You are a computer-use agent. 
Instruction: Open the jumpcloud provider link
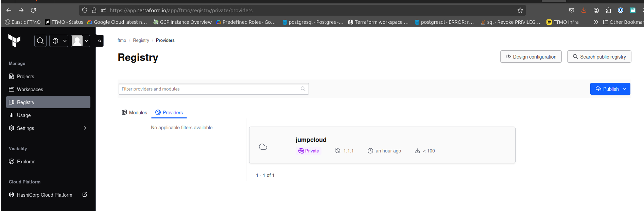(311, 140)
